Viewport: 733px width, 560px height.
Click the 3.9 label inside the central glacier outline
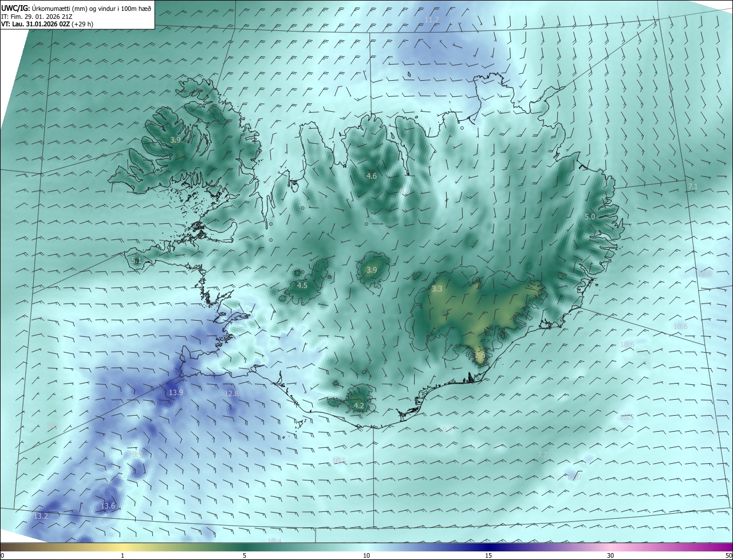pos(372,270)
